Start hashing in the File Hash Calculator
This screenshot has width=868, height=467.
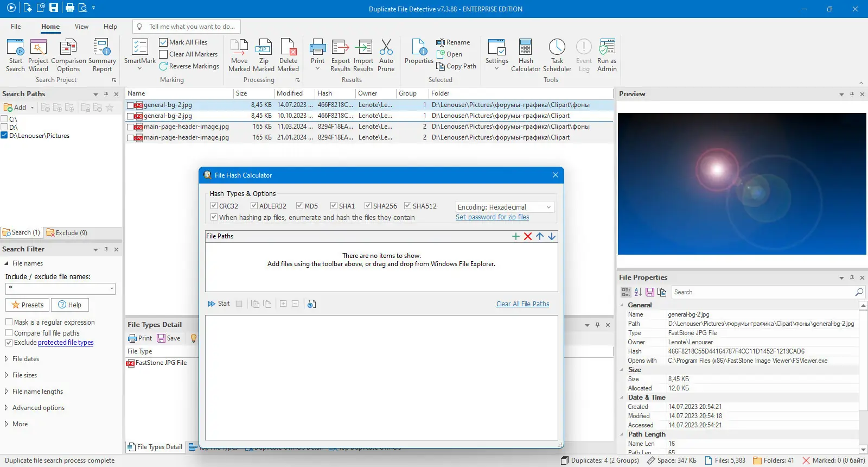[219, 304]
